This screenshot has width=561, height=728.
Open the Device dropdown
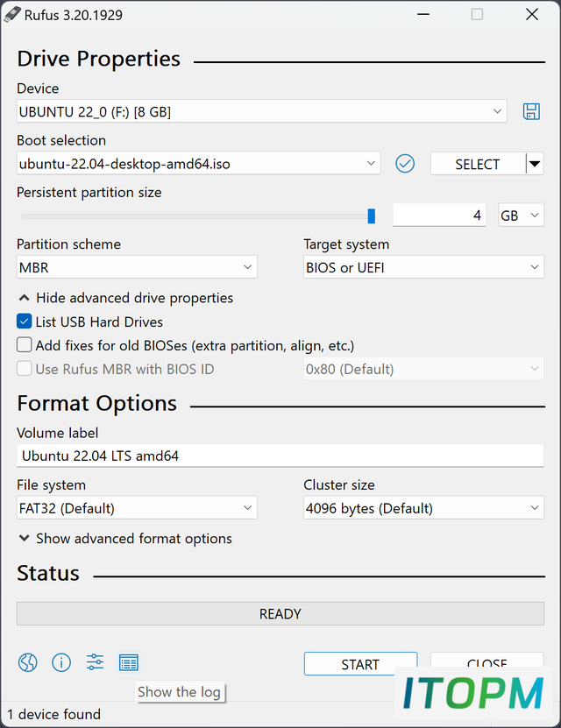(262, 111)
